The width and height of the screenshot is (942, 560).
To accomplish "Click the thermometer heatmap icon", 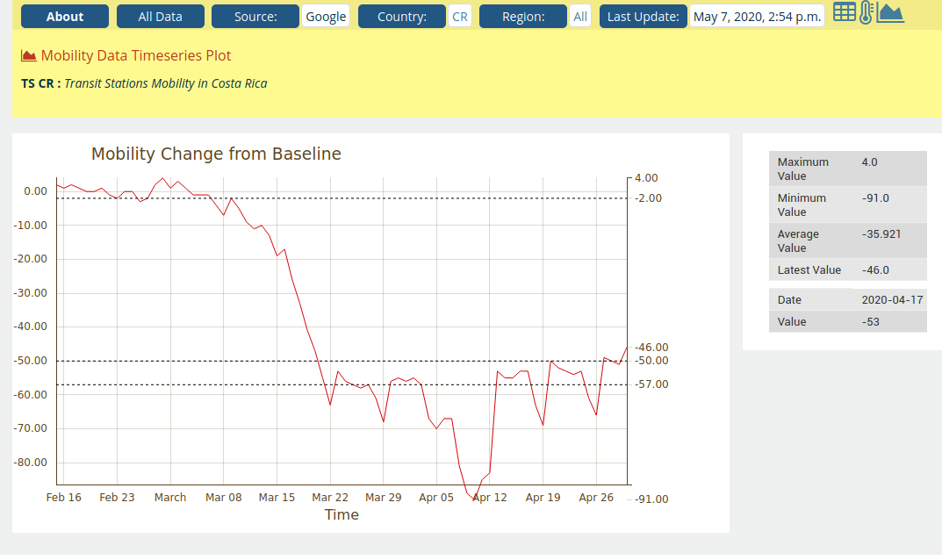I will [x=866, y=12].
